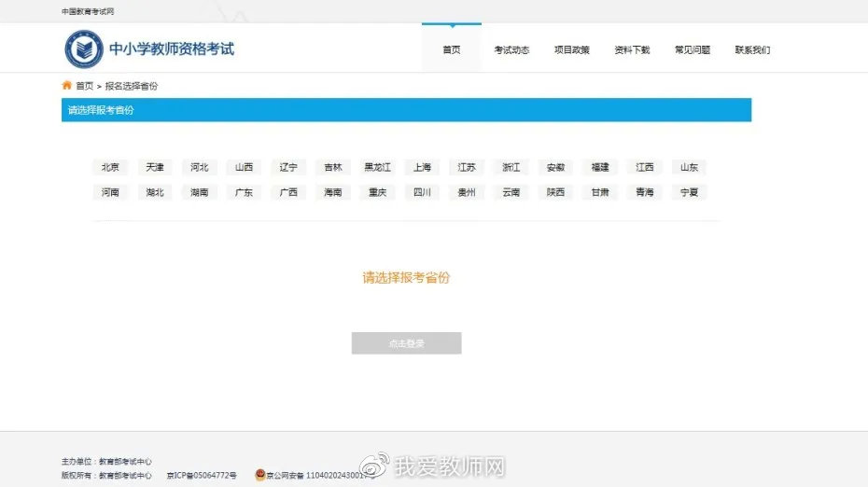This screenshot has width=868, height=487.
Task: Select province 河北
Action: click(200, 167)
